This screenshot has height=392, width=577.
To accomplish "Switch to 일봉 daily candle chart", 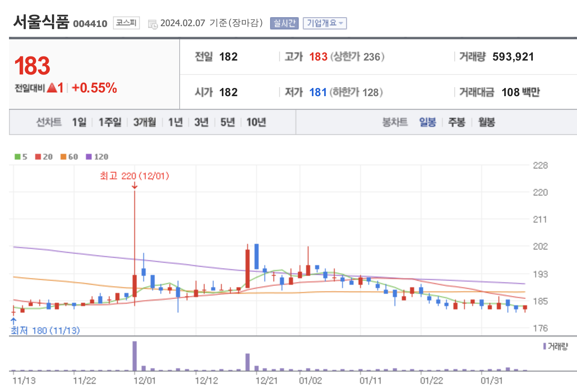I will [x=428, y=122].
